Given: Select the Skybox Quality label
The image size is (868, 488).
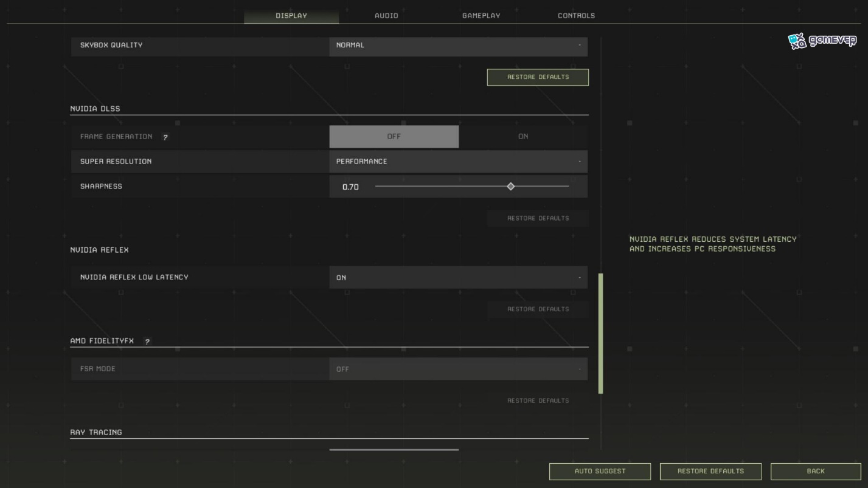Looking at the screenshot, I should 111,45.
